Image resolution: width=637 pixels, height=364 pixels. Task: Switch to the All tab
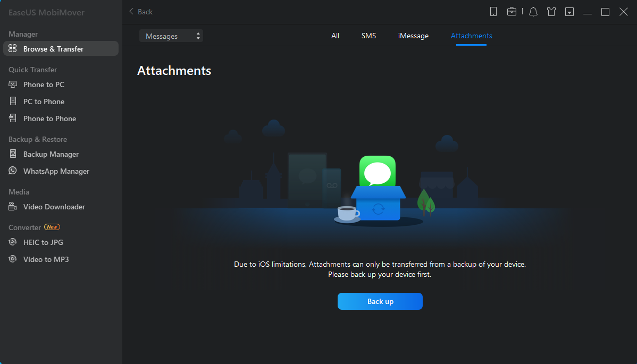[x=335, y=36]
